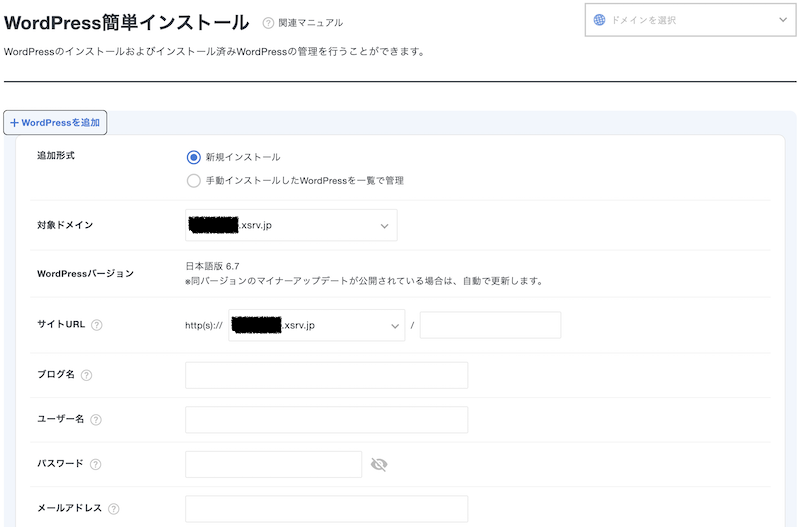The image size is (800, 527).
Task: Open the サイトURL domain dropdown
Action: tap(317, 325)
